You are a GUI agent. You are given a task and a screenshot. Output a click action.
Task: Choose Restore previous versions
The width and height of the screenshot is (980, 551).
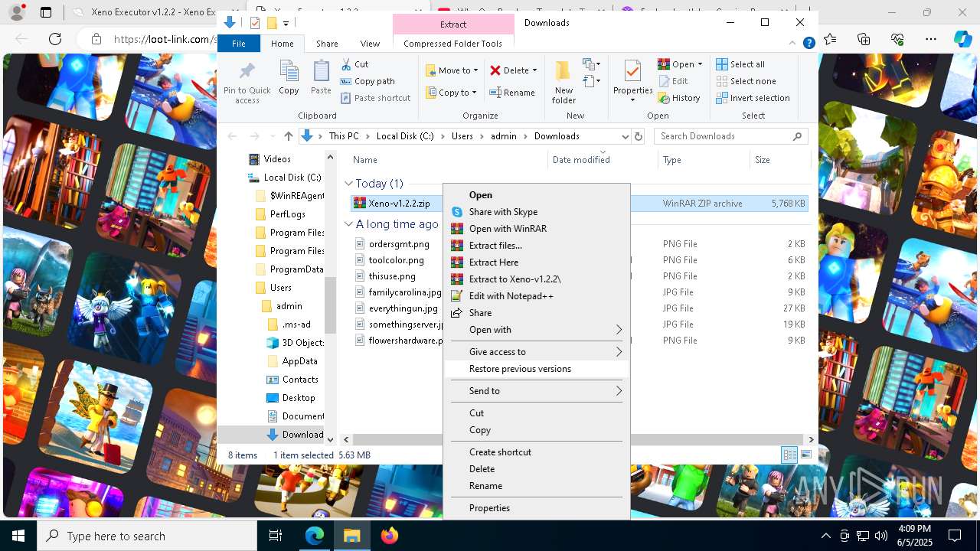pyautogui.click(x=536, y=369)
